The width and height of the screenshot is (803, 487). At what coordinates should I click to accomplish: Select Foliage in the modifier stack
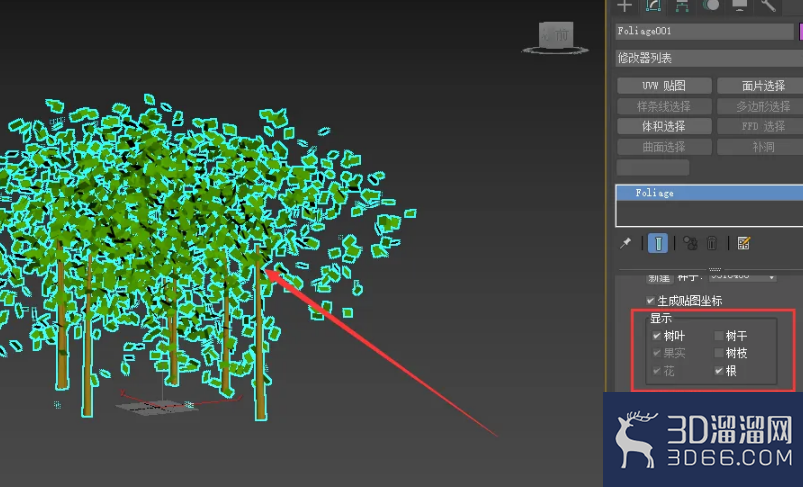coord(709,193)
